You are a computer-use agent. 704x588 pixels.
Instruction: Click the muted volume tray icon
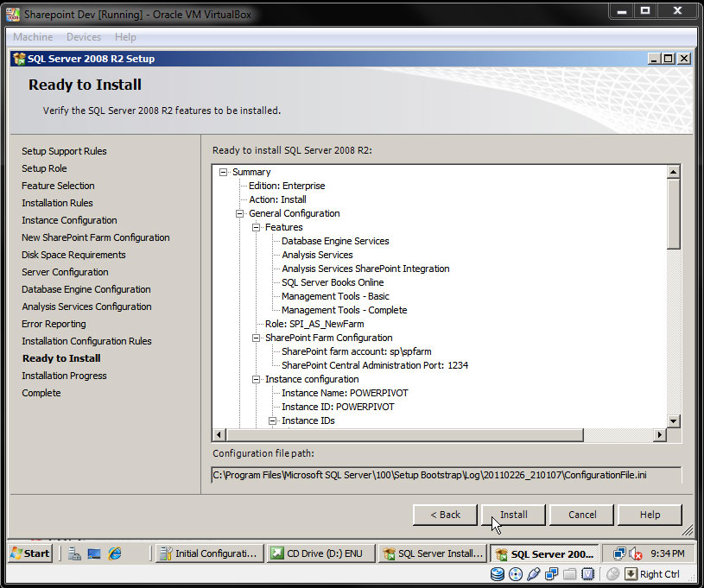635,553
